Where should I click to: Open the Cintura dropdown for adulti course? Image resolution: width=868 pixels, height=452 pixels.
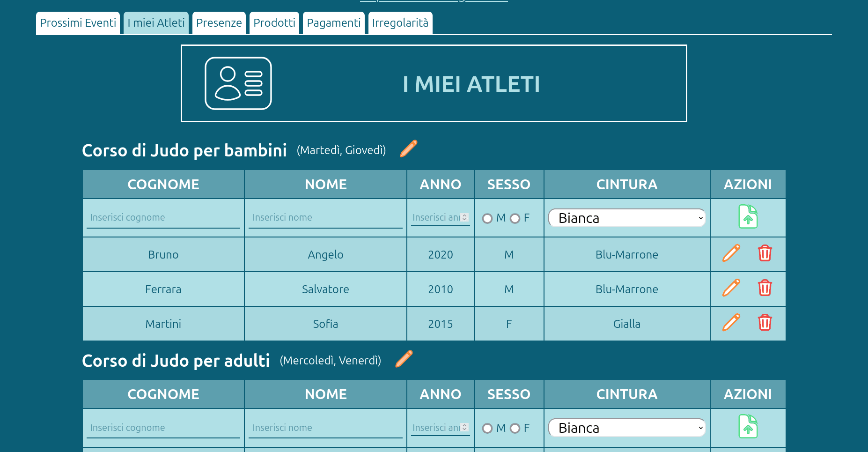(626, 428)
